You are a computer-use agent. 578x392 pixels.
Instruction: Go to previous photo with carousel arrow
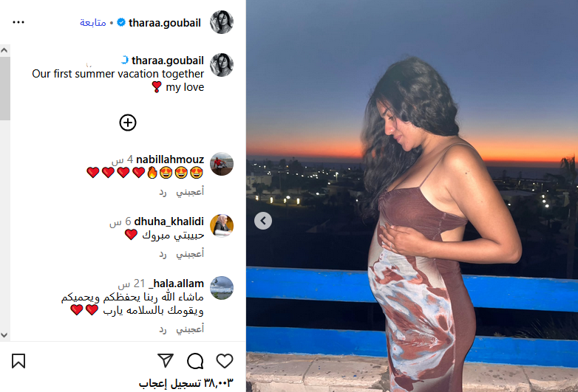click(x=263, y=221)
